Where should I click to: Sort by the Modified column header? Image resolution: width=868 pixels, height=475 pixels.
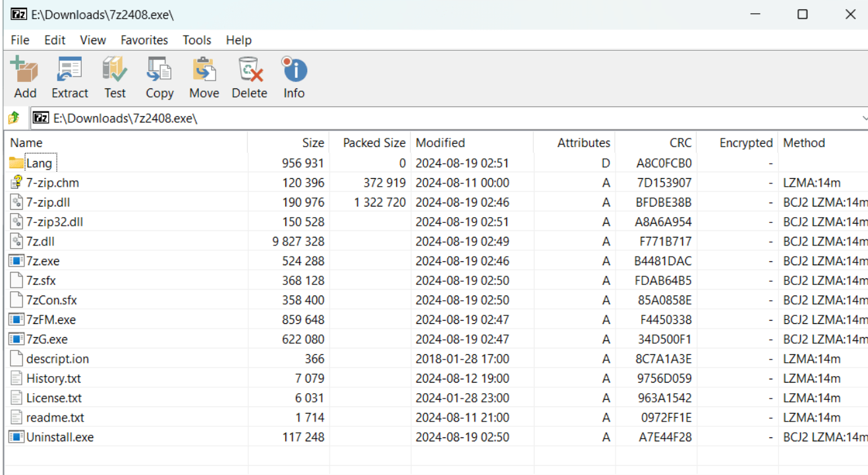pos(472,143)
